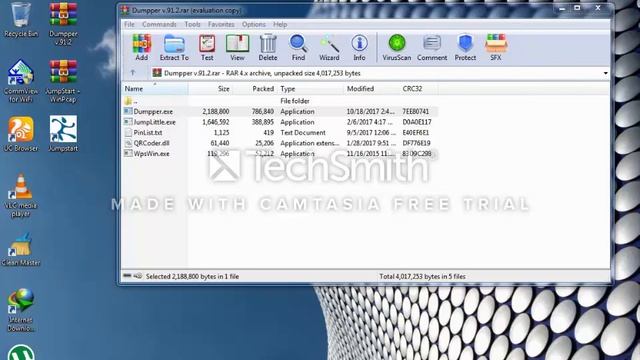
Task: Open the File menu
Action: 129,24
